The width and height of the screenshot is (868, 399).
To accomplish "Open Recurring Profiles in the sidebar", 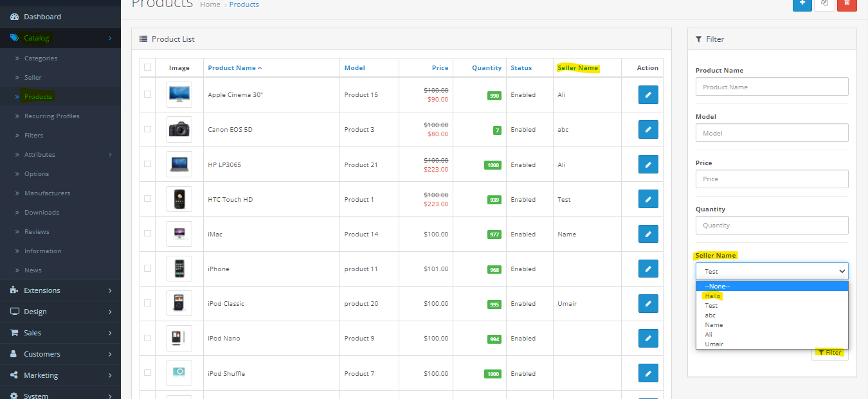I will click(x=60, y=116).
